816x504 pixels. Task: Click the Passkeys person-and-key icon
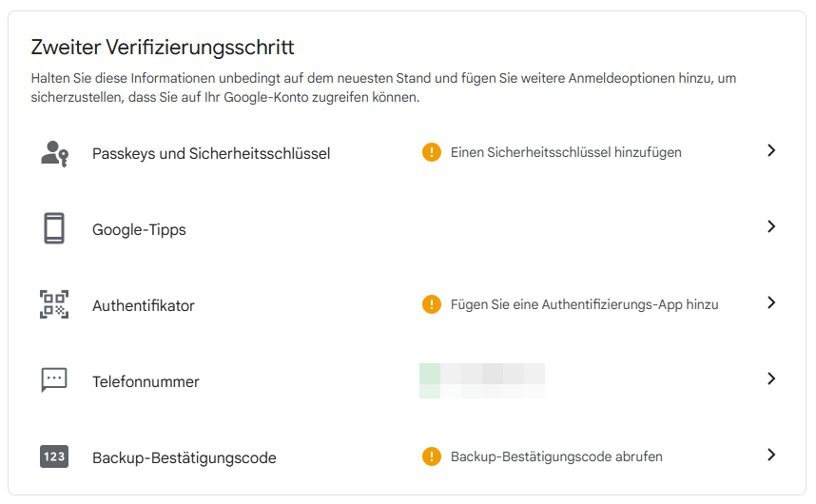click(54, 152)
